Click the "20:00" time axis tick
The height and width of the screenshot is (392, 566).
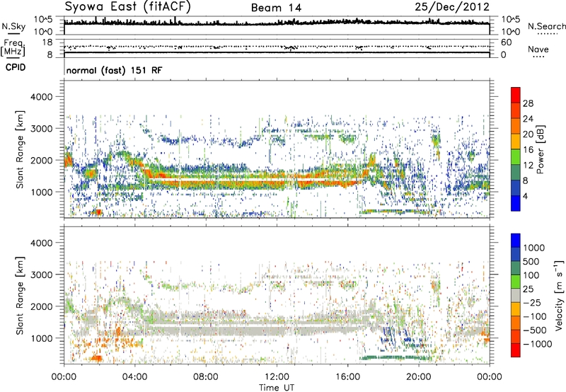click(418, 377)
